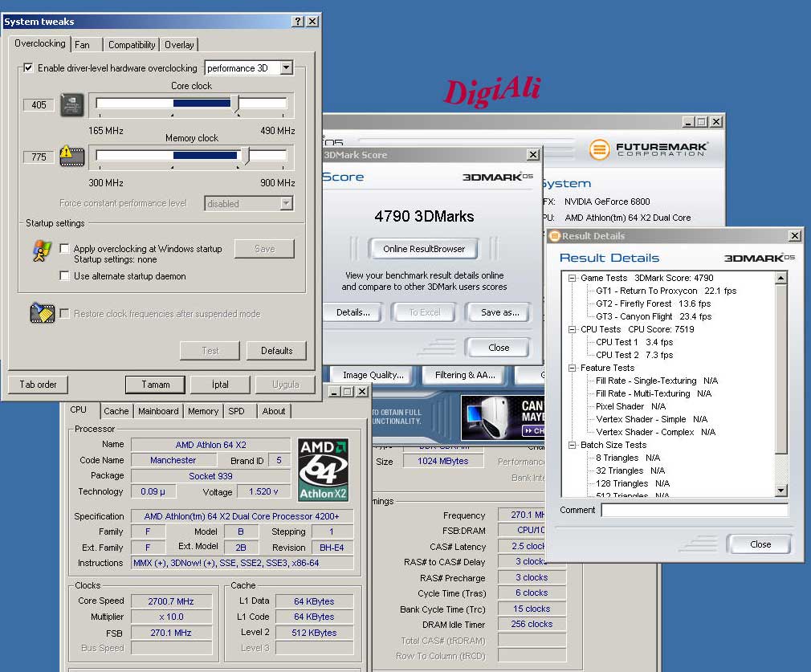Toggle Enable driver-level hardware overclocking checkbox

click(x=28, y=67)
